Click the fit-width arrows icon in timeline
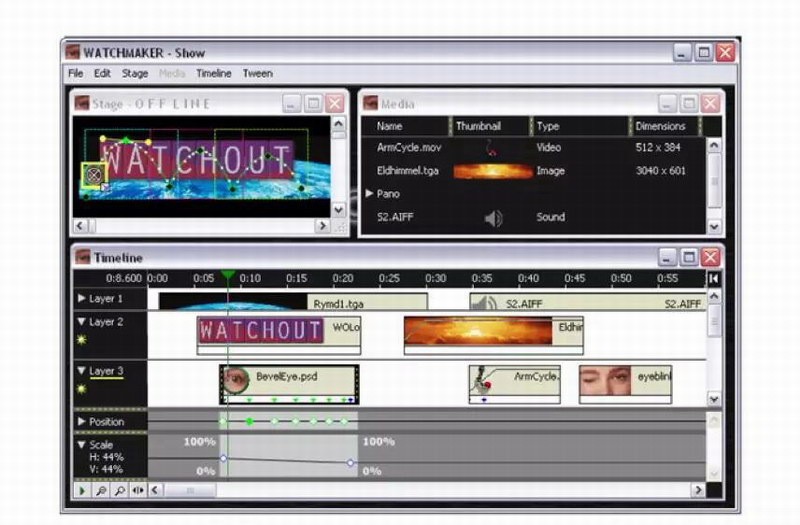 tap(138, 491)
